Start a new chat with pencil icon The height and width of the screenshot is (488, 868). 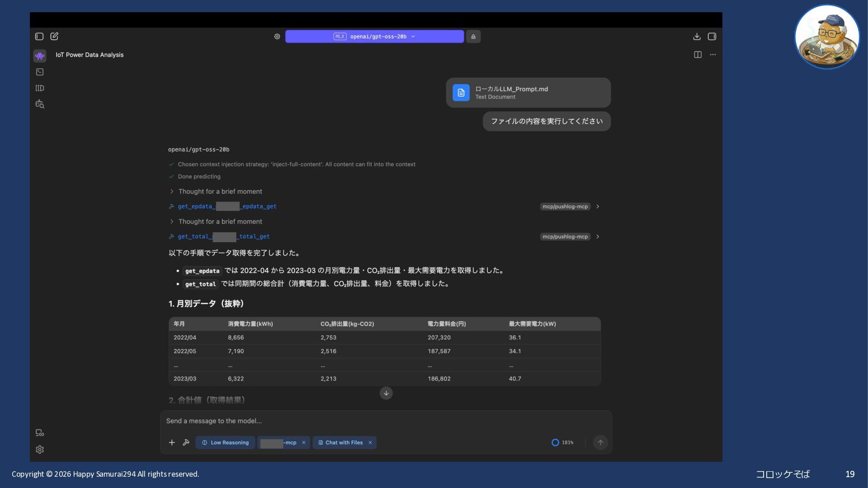54,36
